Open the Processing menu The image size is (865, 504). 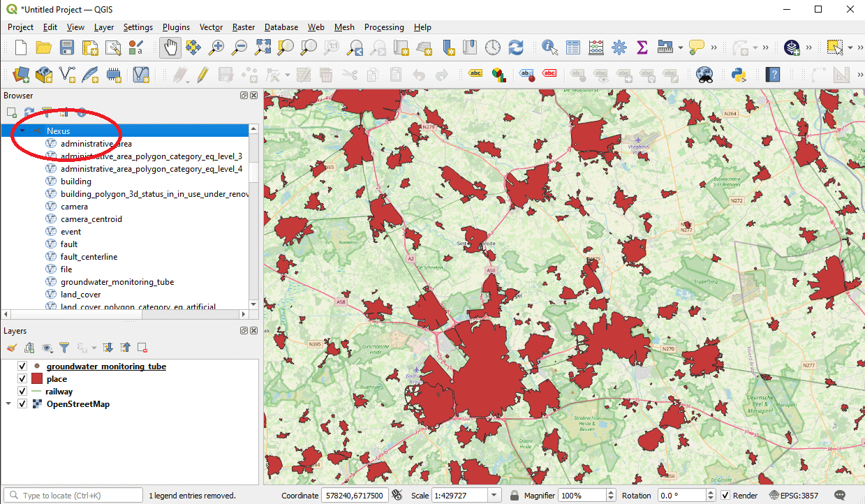tap(384, 27)
